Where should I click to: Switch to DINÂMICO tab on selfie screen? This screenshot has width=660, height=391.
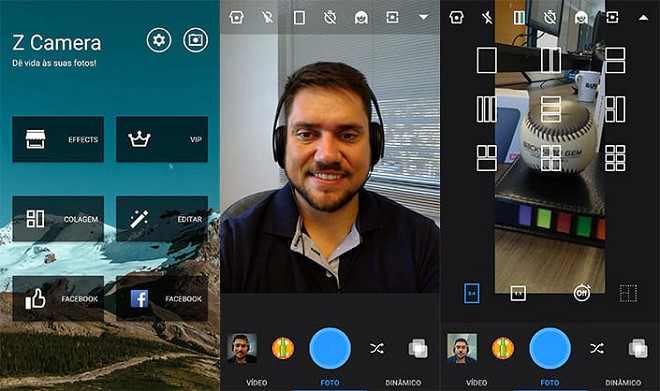click(x=403, y=383)
